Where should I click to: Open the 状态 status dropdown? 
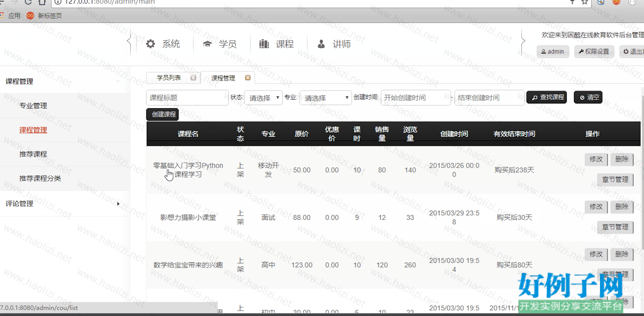pyautogui.click(x=263, y=98)
